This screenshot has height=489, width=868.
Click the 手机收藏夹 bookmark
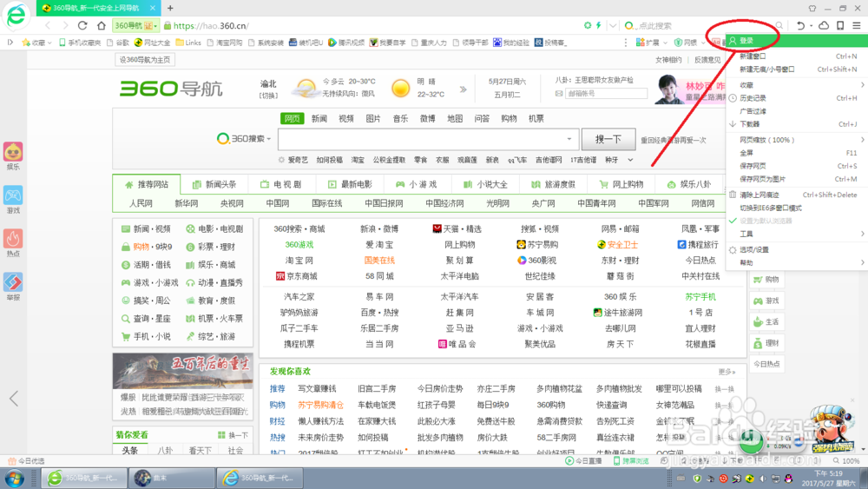pos(80,43)
